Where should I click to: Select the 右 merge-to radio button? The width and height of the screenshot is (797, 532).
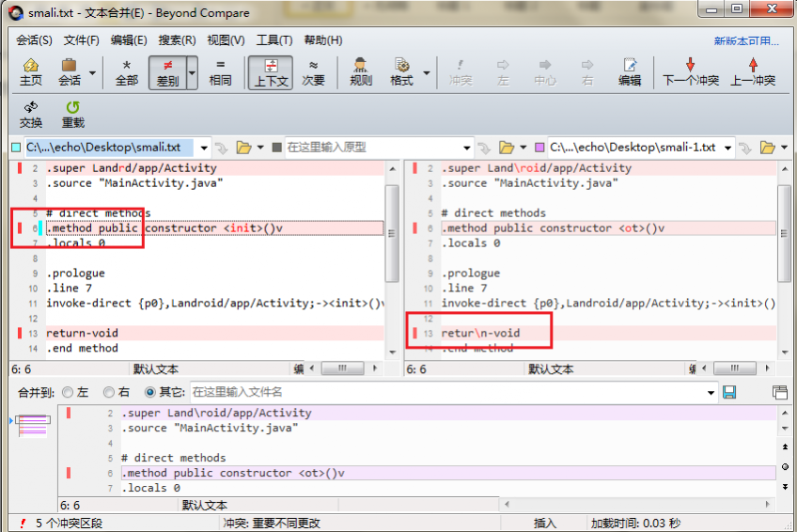pyautogui.click(x=108, y=392)
